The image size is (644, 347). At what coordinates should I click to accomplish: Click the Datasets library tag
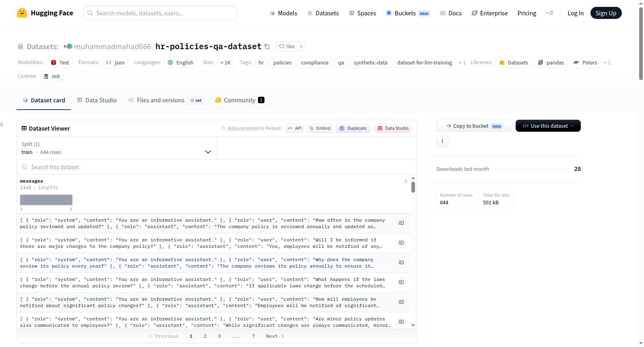(514, 62)
